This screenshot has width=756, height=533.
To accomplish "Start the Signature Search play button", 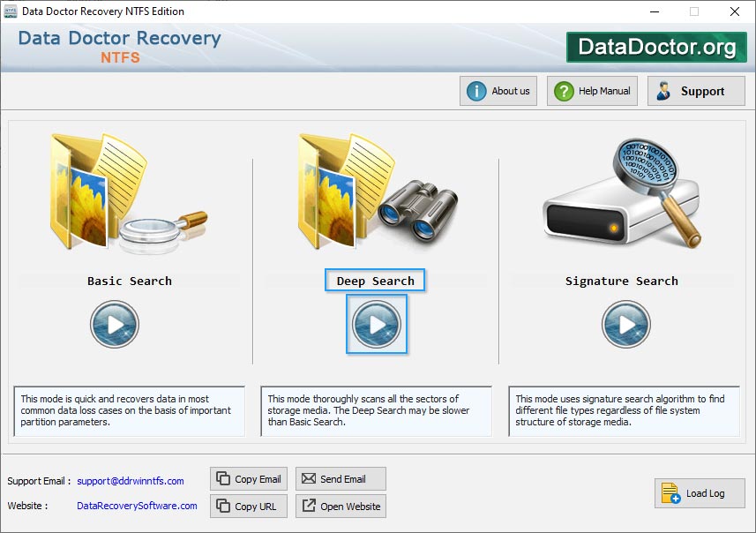I will coord(625,324).
